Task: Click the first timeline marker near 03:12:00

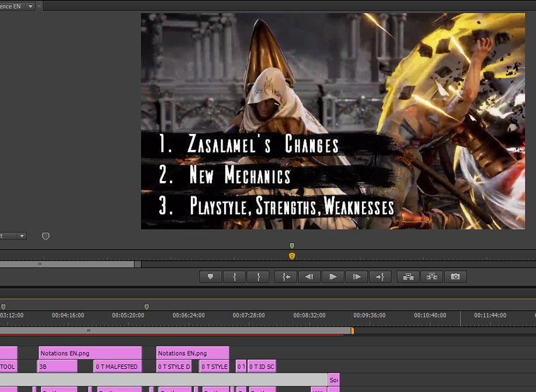Action: click(4, 307)
